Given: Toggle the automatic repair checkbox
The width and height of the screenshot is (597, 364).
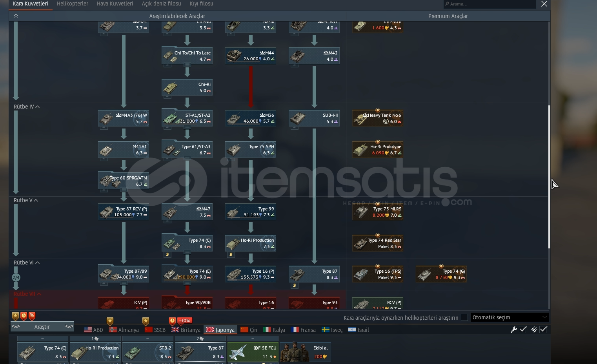Looking at the screenshot, I should [523, 330].
